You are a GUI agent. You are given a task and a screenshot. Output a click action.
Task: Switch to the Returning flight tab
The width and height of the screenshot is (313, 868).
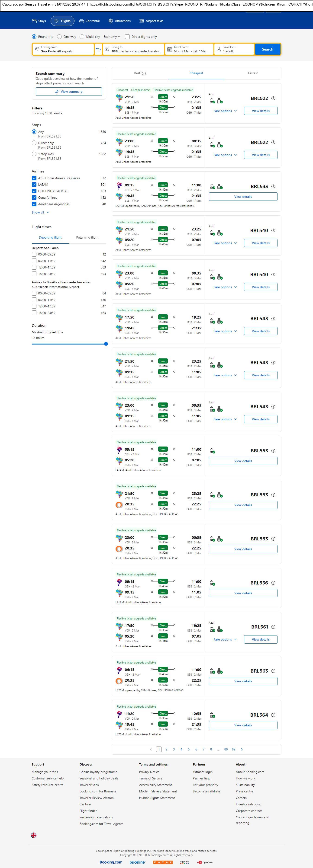pyautogui.click(x=87, y=238)
